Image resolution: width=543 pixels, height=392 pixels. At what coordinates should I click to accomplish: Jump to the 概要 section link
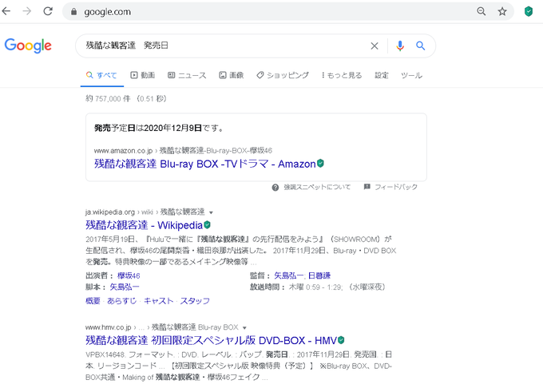(93, 301)
